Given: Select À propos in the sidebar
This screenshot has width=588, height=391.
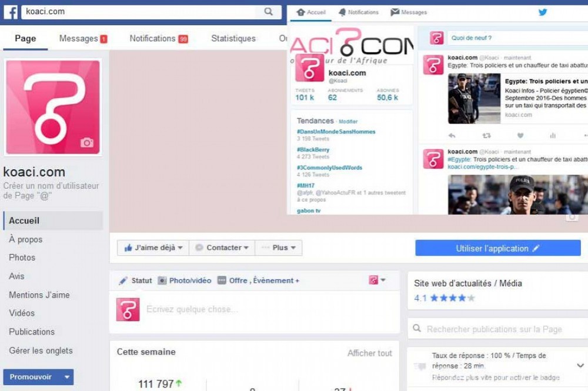Looking at the screenshot, I should click(26, 239).
